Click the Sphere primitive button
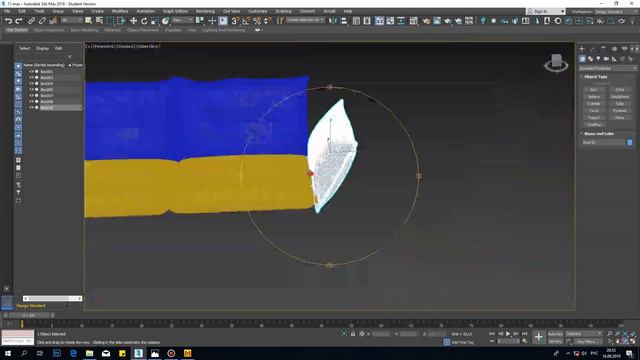Screen dimensions: 640x360 [594, 97]
